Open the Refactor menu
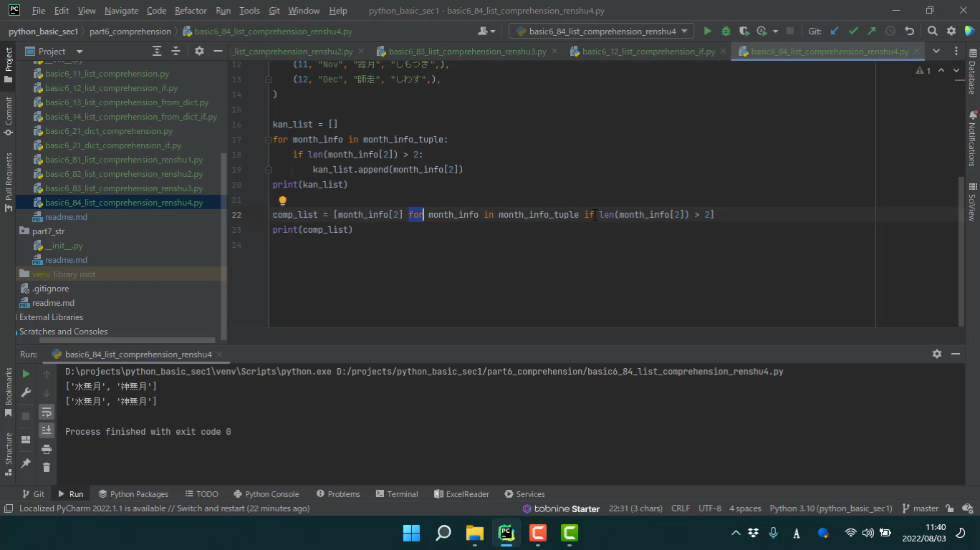This screenshot has width=980, height=550. pos(190,11)
